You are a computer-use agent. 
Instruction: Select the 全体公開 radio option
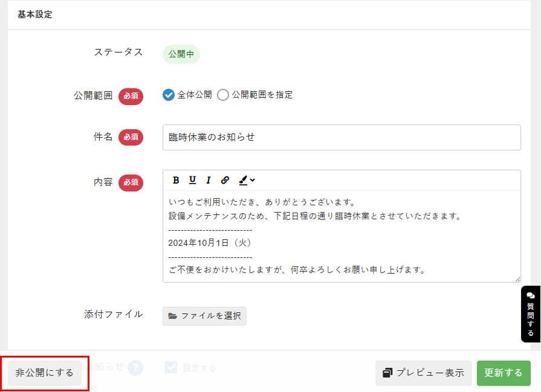pos(169,95)
